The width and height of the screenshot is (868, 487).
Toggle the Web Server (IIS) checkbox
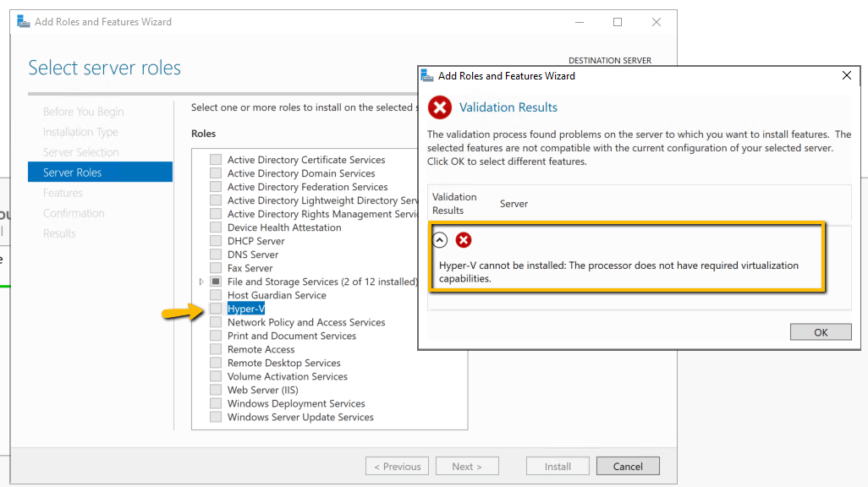214,390
